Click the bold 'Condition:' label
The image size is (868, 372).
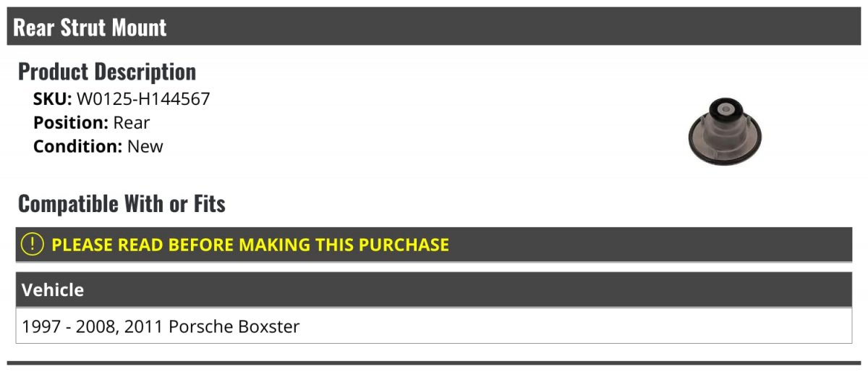point(77,146)
